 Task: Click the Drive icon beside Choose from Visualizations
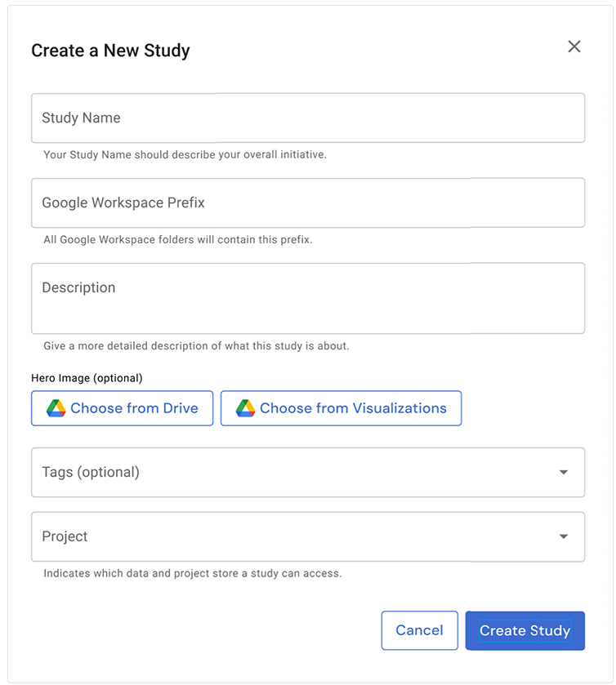[245, 408]
